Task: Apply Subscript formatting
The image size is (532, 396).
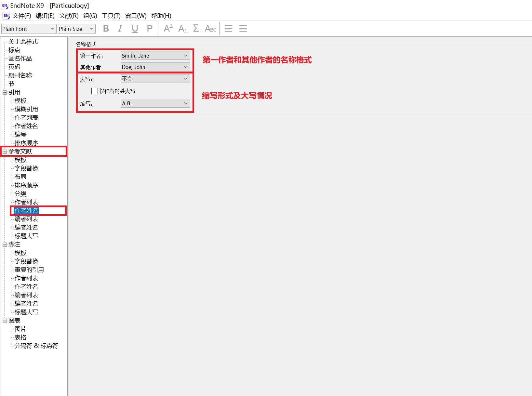Action: tap(183, 29)
